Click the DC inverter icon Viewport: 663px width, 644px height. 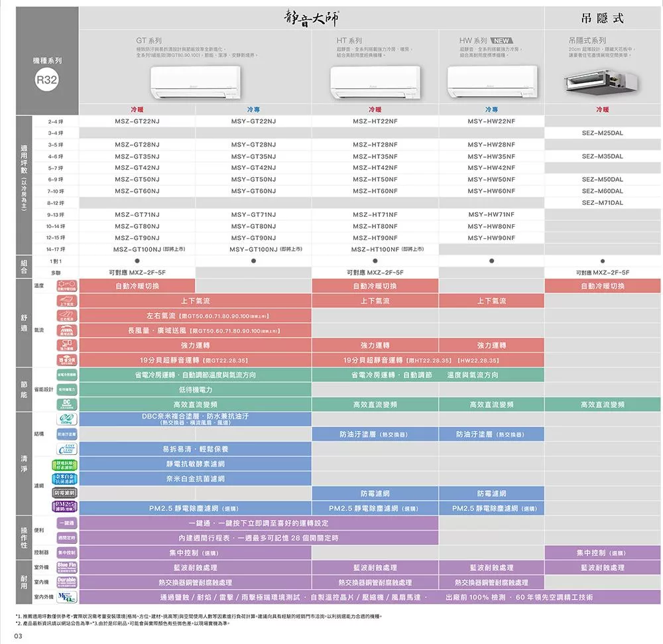click(x=68, y=404)
